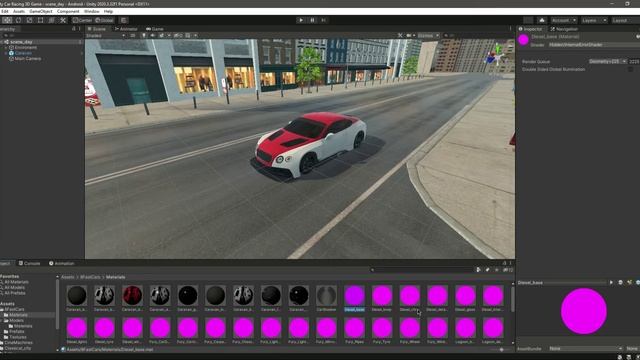Open the Layers dropdown

[x=593, y=20]
